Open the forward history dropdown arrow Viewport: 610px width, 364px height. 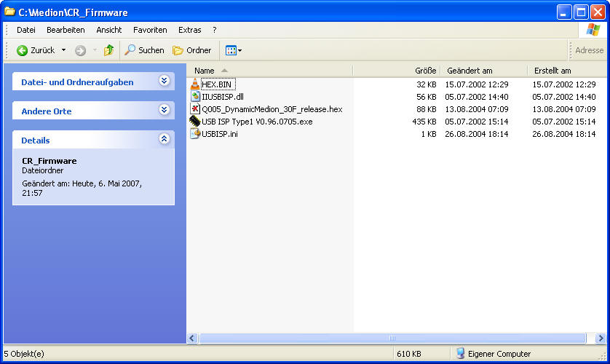[x=95, y=50]
